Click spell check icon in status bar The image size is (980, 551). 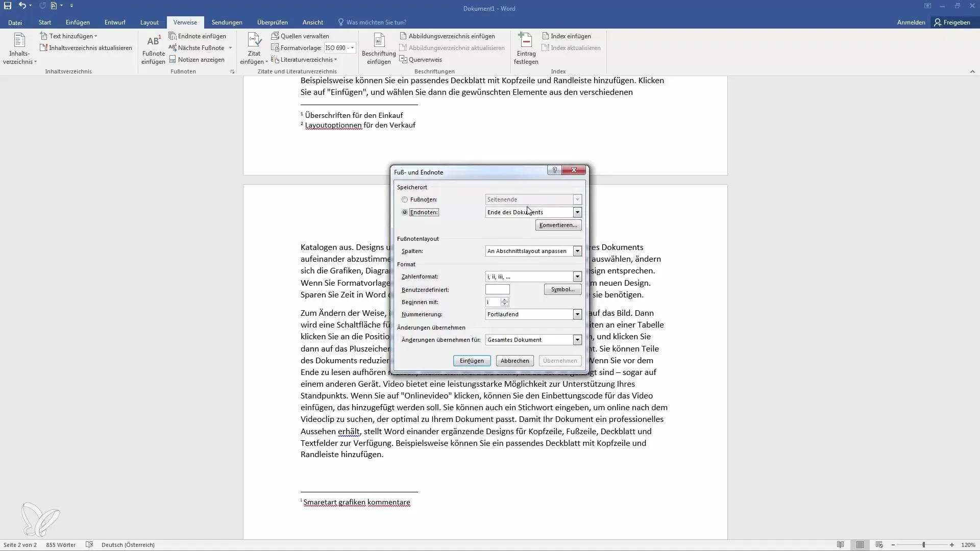click(89, 545)
